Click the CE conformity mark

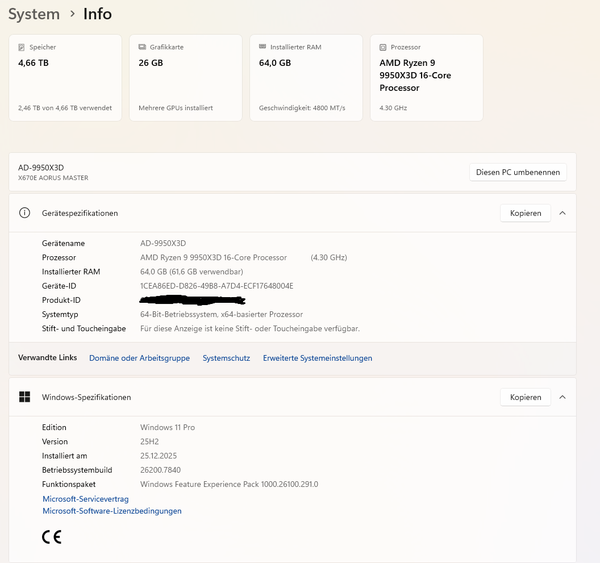(52, 536)
